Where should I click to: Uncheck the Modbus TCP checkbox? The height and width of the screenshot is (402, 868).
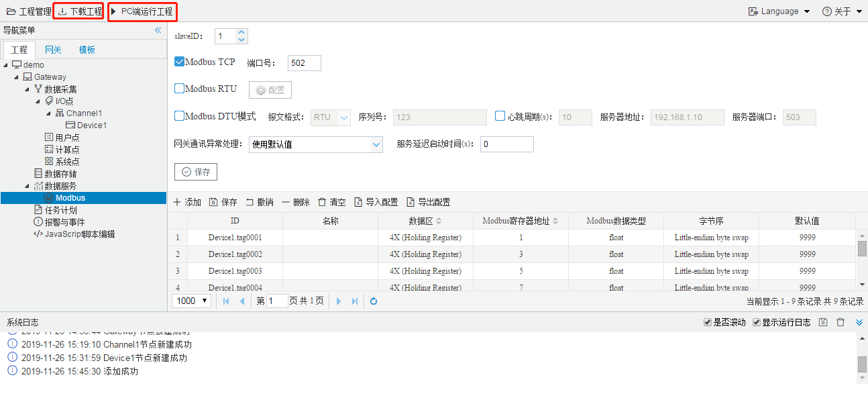(x=179, y=62)
